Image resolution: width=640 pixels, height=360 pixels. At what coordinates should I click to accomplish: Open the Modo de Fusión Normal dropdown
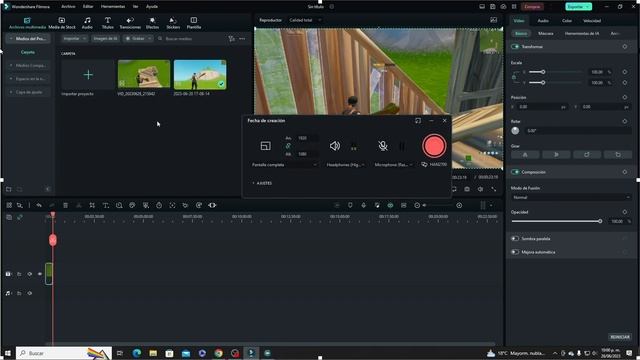[x=570, y=197]
